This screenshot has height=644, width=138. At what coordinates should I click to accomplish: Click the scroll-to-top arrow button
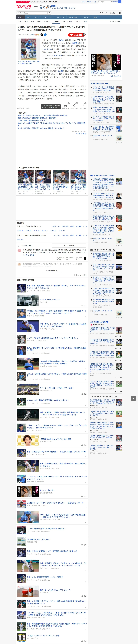(133, 398)
